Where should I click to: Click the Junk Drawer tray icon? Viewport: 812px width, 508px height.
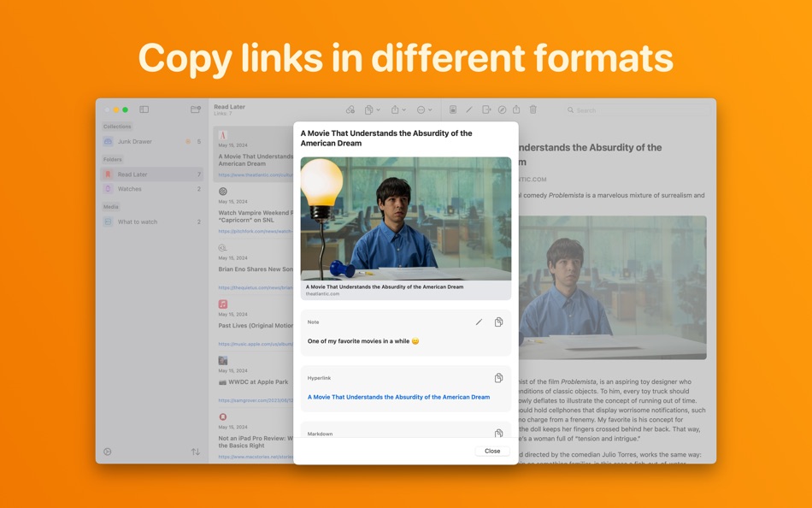pos(108,141)
